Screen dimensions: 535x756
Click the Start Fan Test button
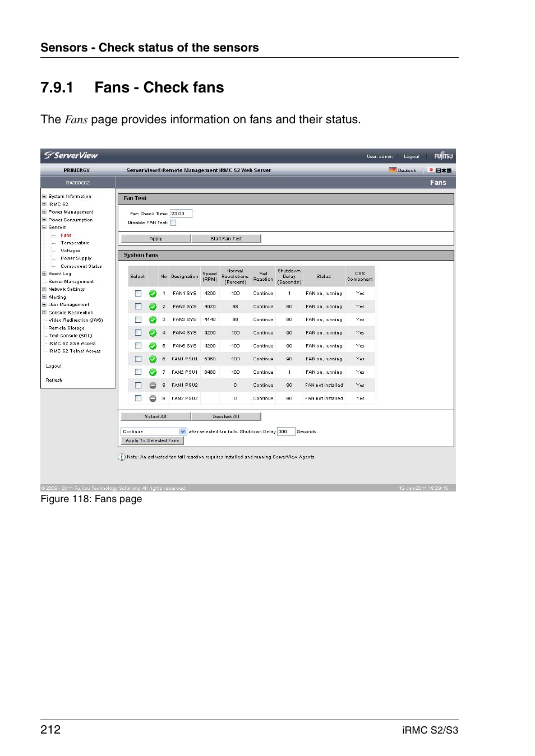pyautogui.click(x=226, y=239)
